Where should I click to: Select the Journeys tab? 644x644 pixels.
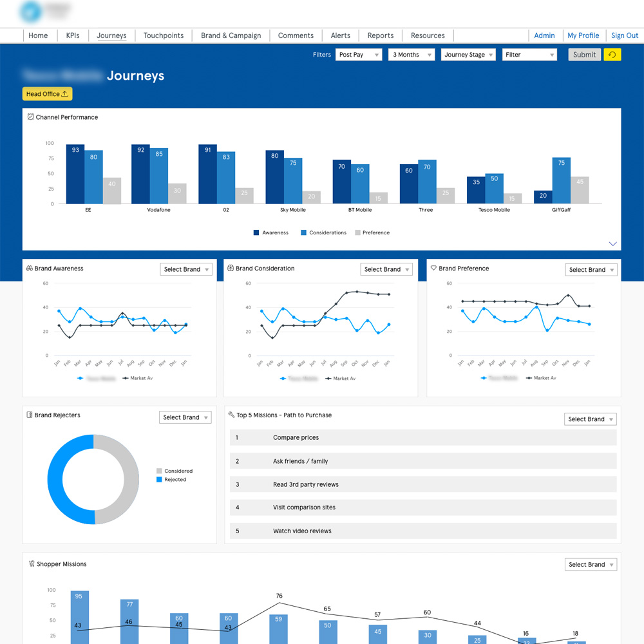click(x=111, y=35)
